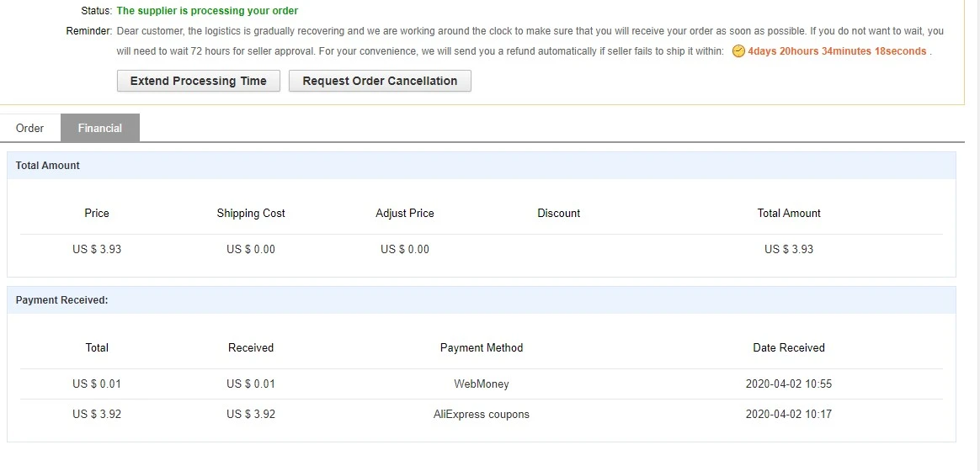980x471 pixels.
Task: Click the 'Received' column header
Action: [251, 347]
